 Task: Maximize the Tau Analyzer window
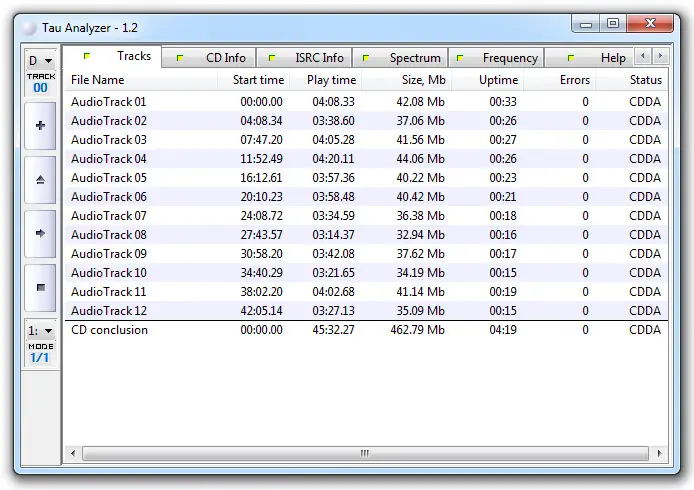613,24
